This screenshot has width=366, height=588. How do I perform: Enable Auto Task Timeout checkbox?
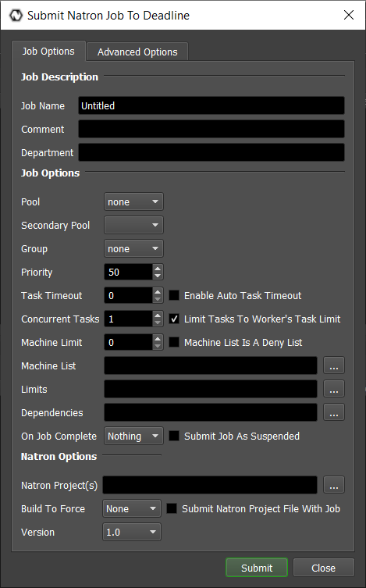click(174, 295)
